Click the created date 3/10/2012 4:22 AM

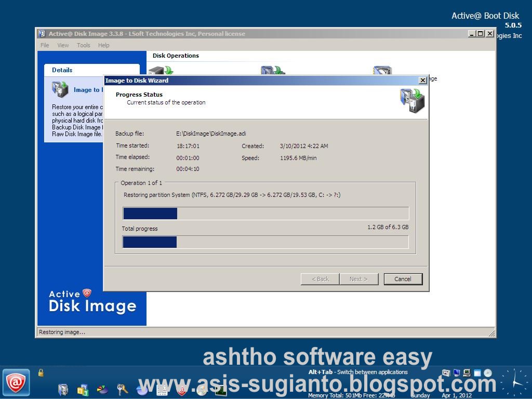tap(304, 146)
